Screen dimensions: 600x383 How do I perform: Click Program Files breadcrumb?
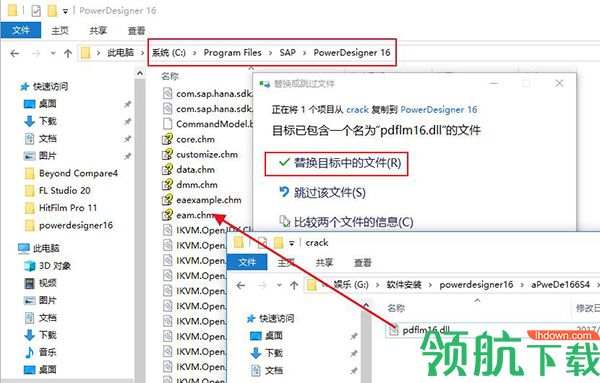coord(232,52)
